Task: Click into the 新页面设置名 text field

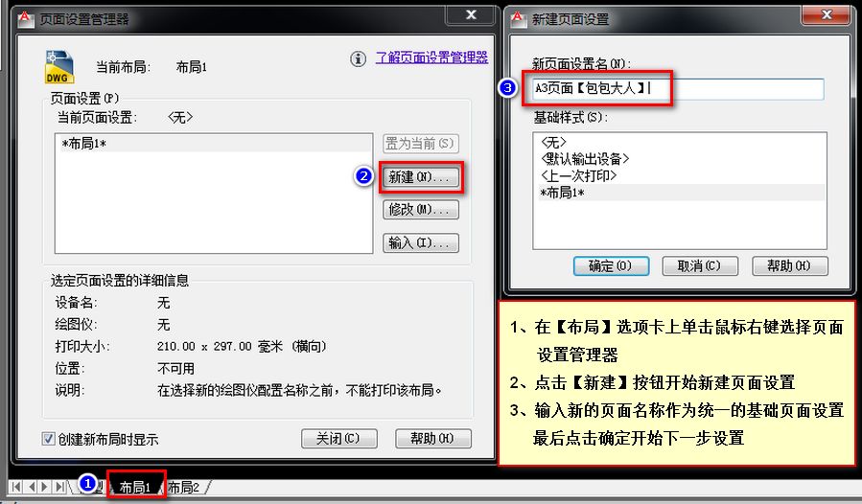Action: [678, 88]
